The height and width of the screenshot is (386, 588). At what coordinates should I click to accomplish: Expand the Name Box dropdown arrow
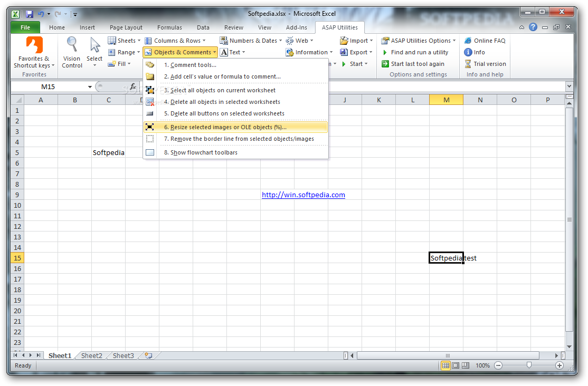90,87
